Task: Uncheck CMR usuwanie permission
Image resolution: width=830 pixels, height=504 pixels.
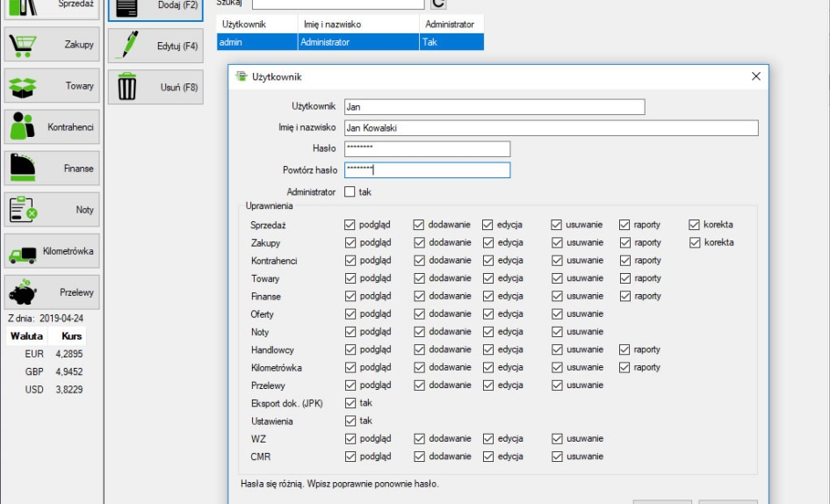Action: point(557,457)
